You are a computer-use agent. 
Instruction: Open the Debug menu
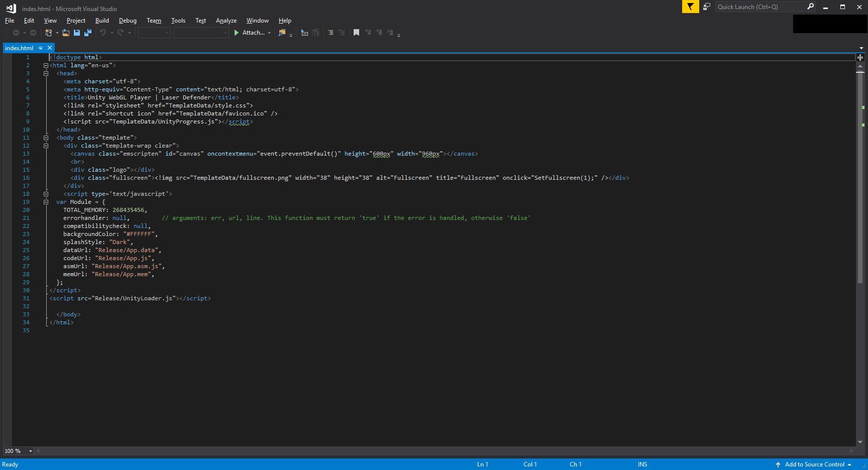coord(128,21)
